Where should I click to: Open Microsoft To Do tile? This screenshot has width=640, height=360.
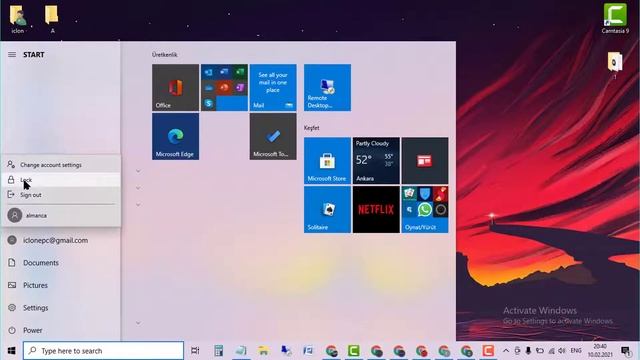tap(273, 136)
